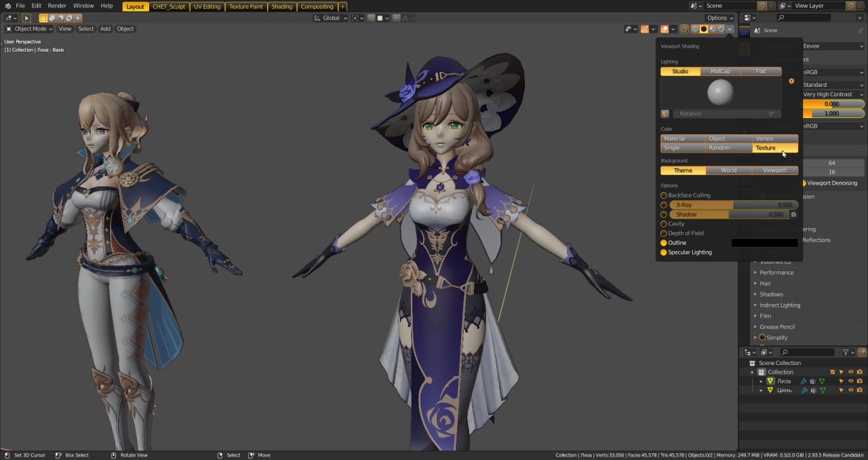Hide Лиза object with eye icon

click(x=850, y=381)
